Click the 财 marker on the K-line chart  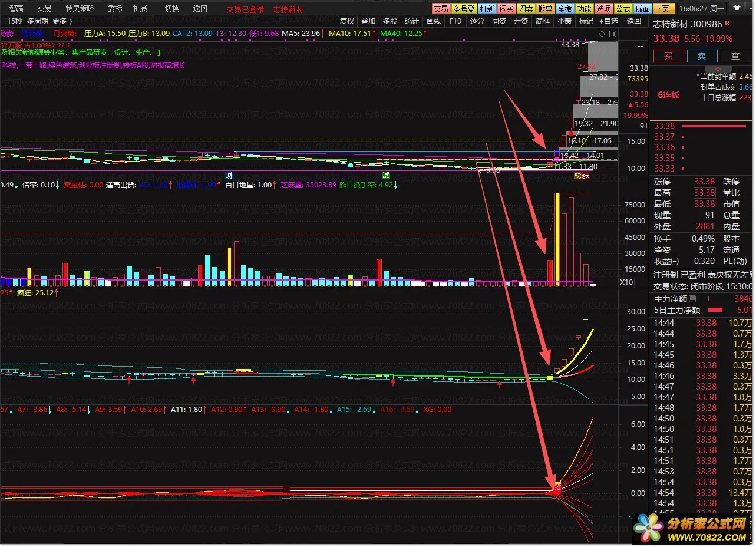[228, 176]
